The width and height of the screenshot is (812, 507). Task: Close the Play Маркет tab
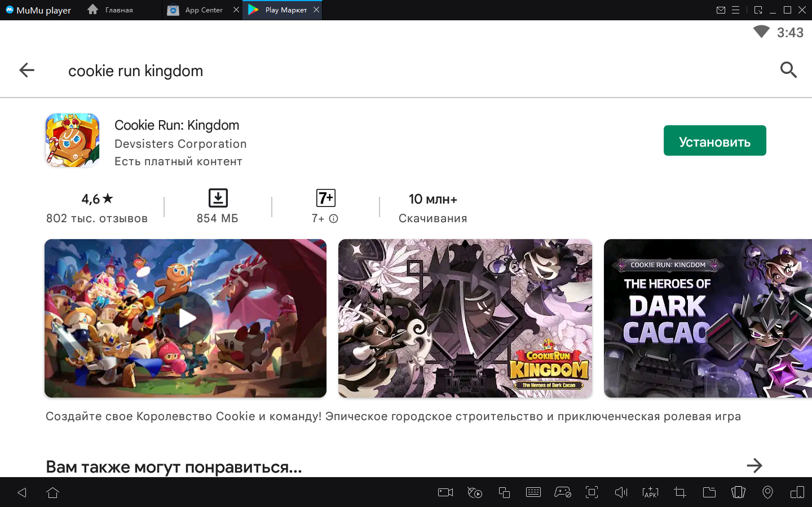(316, 10)
